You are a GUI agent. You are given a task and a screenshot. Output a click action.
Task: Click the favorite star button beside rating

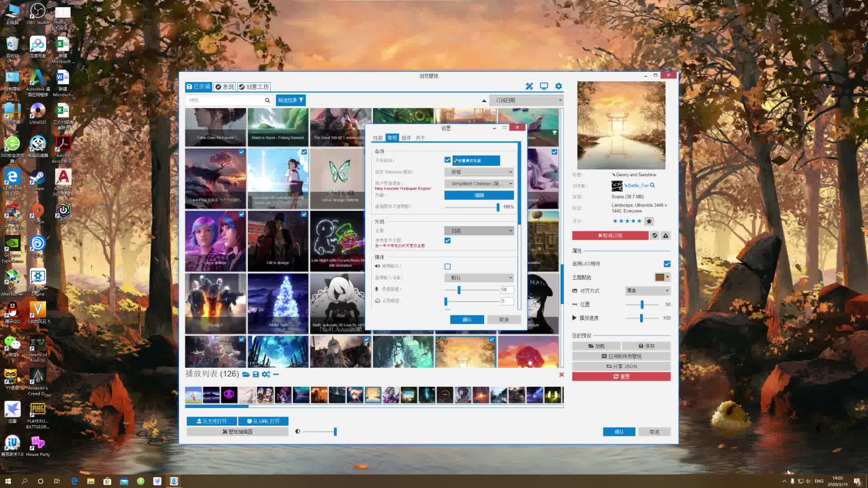pyautogui.click(x=649, y=221)
